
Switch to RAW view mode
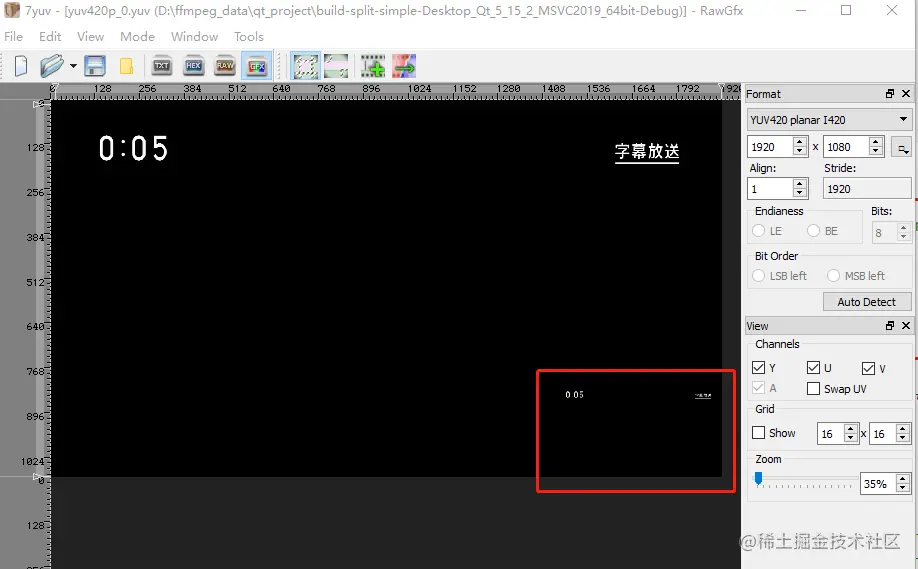[225, 66]
